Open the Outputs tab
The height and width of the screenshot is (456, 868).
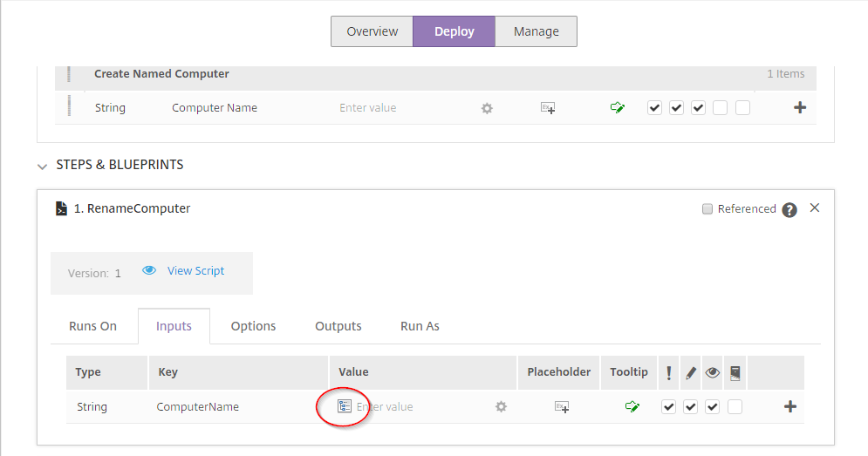[x=338, y=326]
